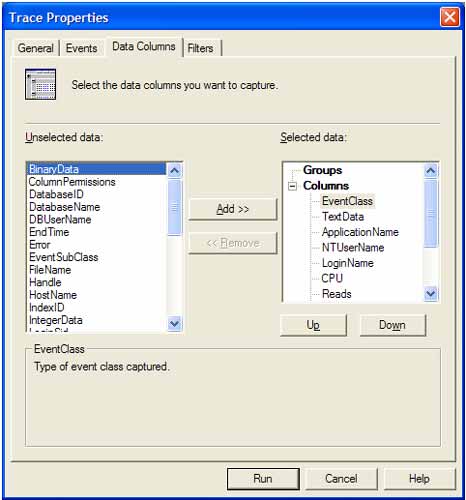The width and height of the screenshot is (466, 500).
Task: Select DBUserName in unselected list
Action: coord(96,219)
